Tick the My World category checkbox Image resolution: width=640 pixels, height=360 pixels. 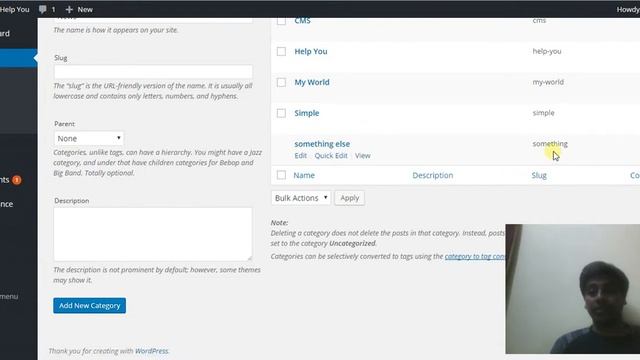(x=281, y=82)
